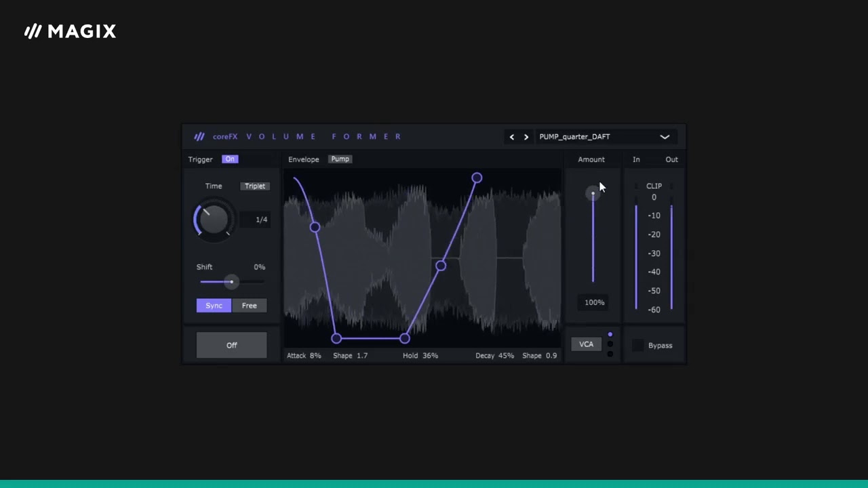
Task: Select Sync mode
Action: [214, 306]
